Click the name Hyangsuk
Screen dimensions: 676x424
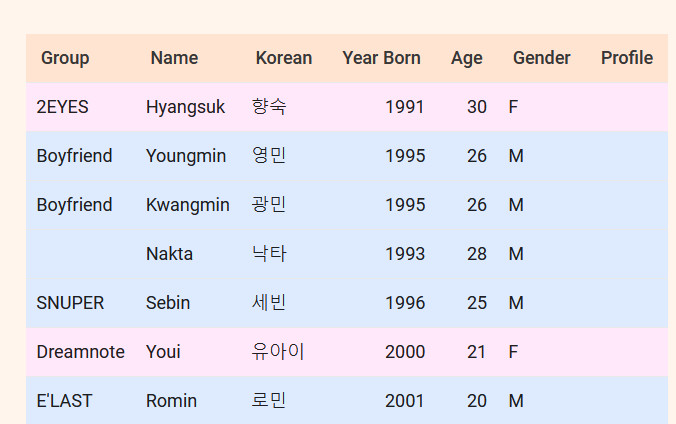tap(185, 107)
